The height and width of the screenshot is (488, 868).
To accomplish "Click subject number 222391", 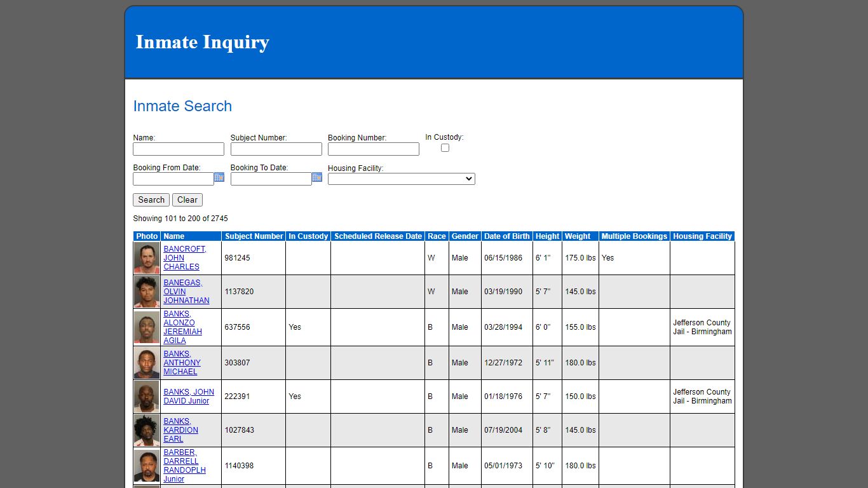I will pos(237,396).
